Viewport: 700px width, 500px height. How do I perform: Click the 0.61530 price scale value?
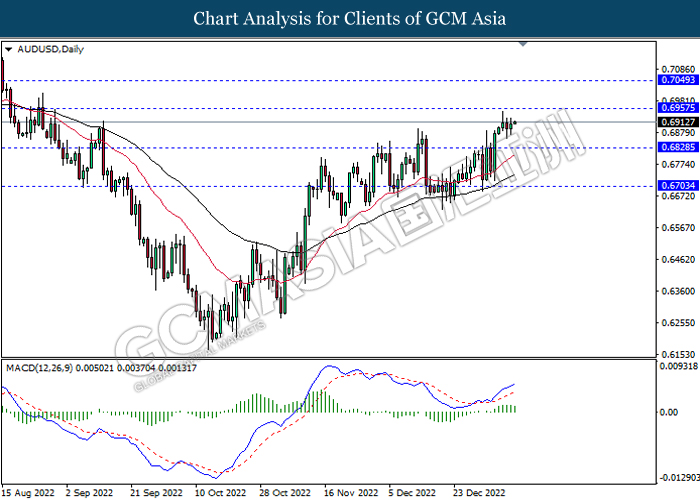coord(678,354)
